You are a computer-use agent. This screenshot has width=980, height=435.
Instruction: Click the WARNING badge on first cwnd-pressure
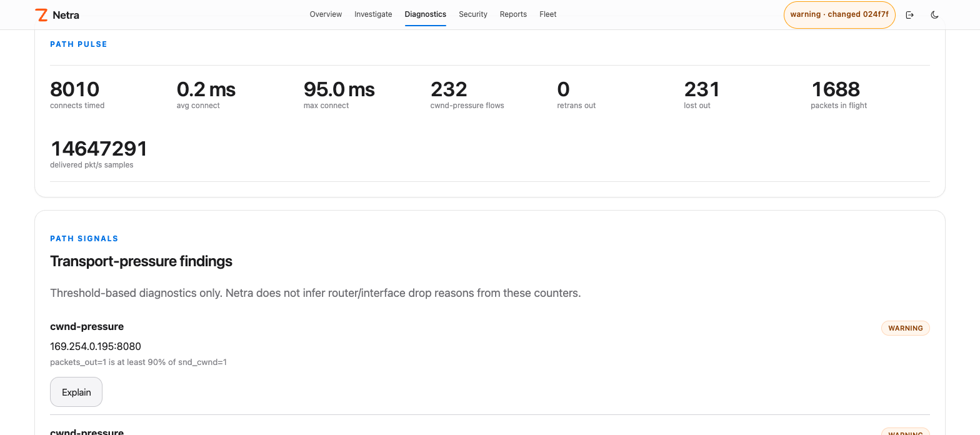point(906,328)
